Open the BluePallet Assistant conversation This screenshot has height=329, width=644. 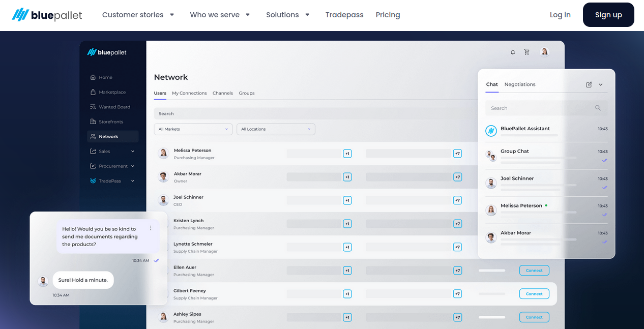(x=546, y=131)
